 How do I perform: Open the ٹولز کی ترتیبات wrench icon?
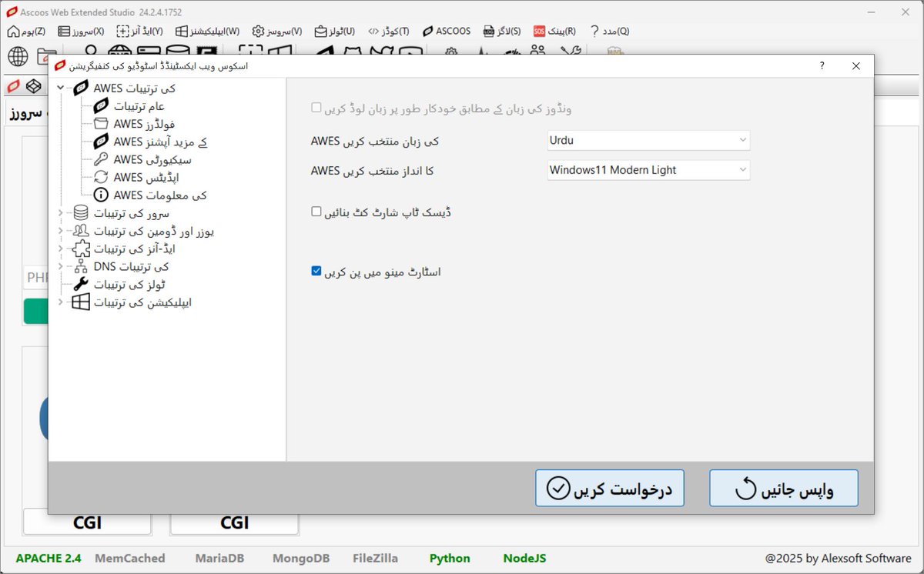click(x=81, y=284)
